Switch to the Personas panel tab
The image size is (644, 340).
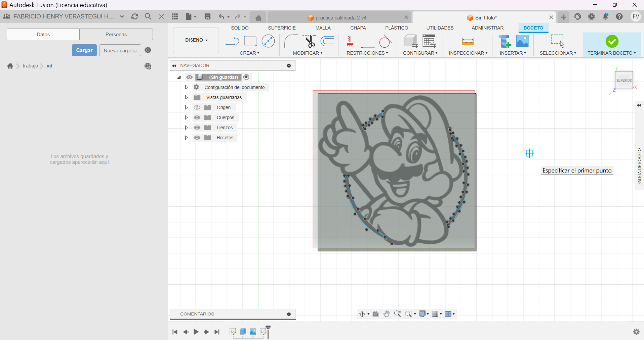pos(116,34)
